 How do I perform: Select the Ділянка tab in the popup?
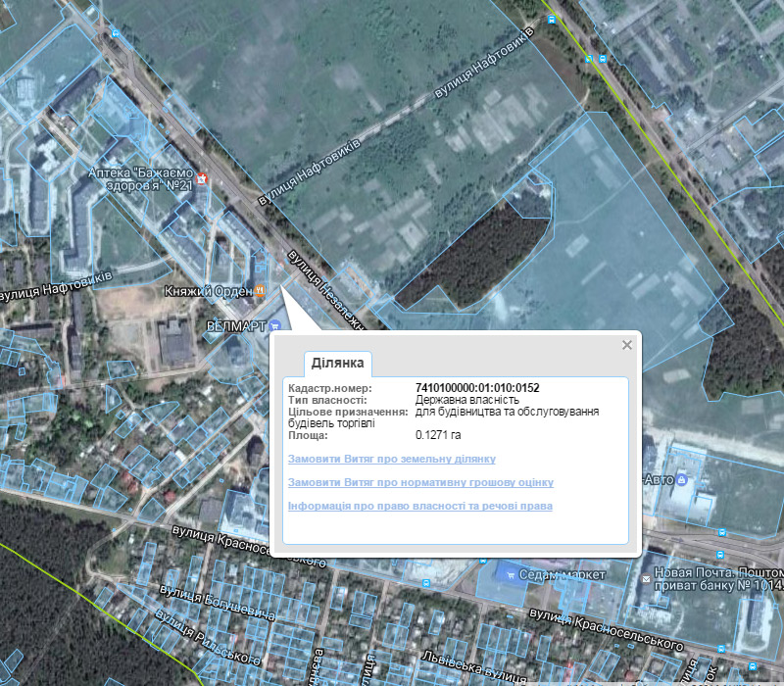[338, 364]
